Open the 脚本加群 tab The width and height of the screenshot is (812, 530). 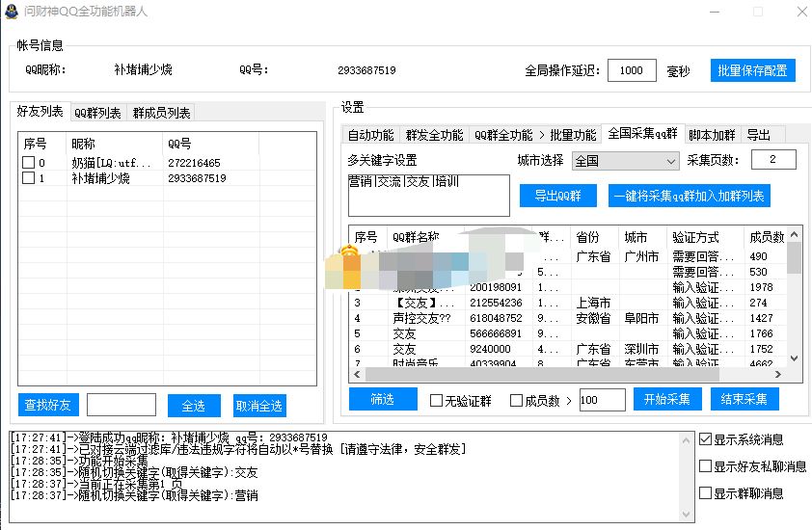712,135
